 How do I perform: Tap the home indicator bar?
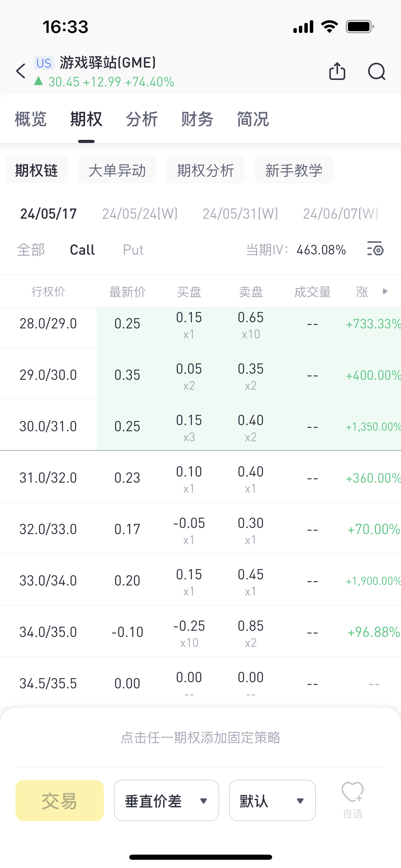(x=200, y=857)
